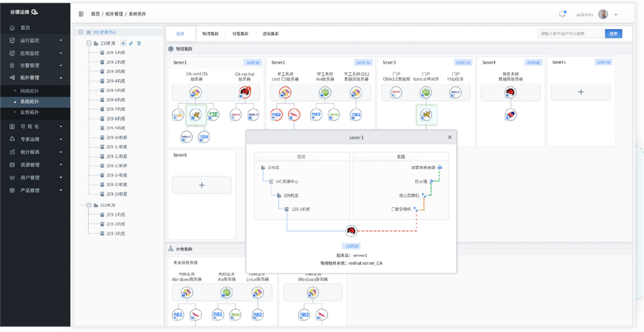Screen dimensions: 644x332
Task: Select OA-redhat server icon in Sever1
Action: click(245, 93)
